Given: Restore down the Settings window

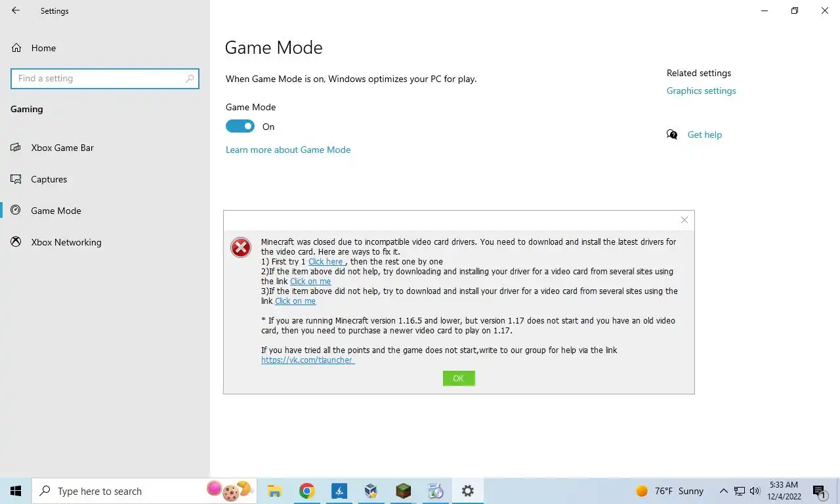Looking at the screenshot, I should 795,10.
